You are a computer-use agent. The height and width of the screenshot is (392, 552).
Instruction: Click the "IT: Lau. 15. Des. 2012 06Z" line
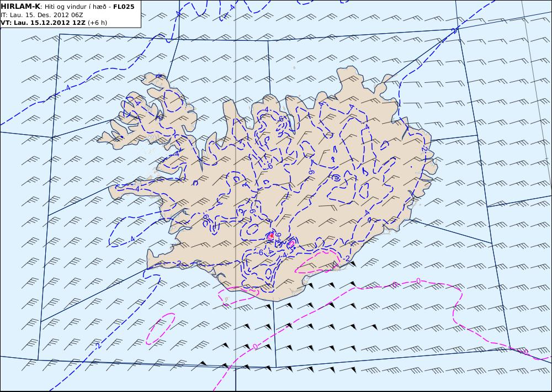click(42, 15)
